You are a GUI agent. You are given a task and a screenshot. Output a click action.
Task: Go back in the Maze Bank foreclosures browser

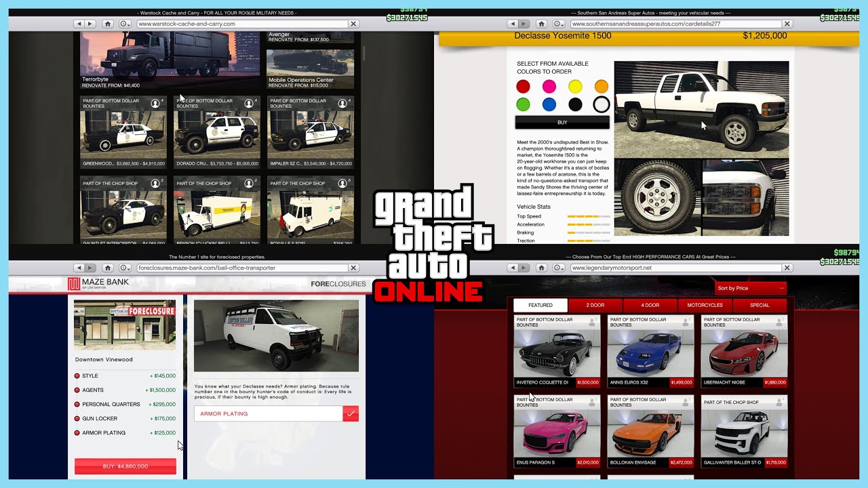(79, 268)
